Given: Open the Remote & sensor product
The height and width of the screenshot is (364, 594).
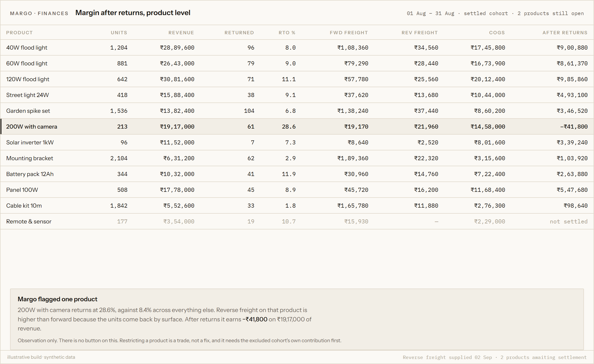Looking at the screenshot, I should coord(29,222).
